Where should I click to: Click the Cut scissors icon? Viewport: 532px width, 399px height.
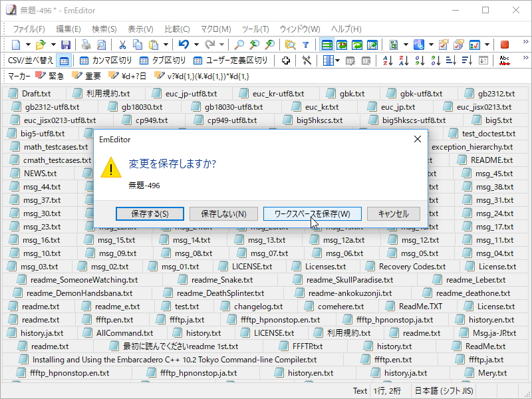[x=122, y=45]
